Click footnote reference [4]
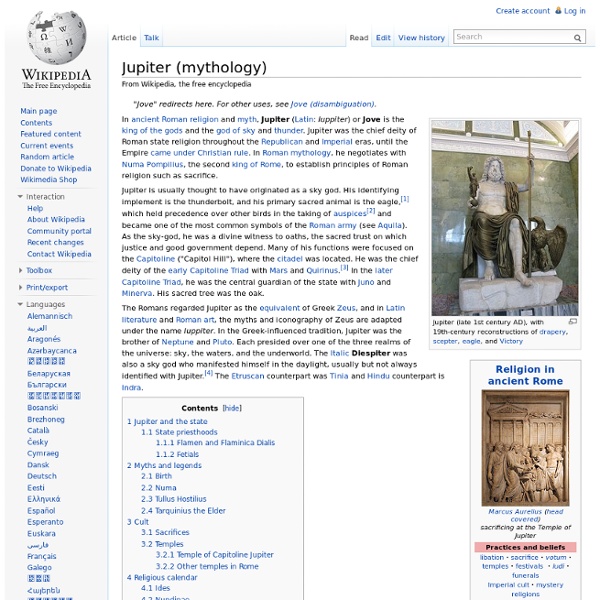The height and width of the screenshot is (600, 600). pyautogui.click(x=209, y=373)
